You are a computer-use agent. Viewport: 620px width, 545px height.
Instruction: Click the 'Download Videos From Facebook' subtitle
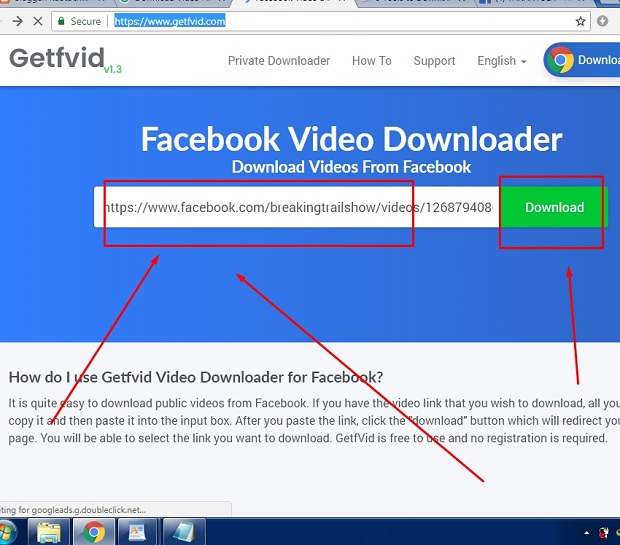click(351, 167)
